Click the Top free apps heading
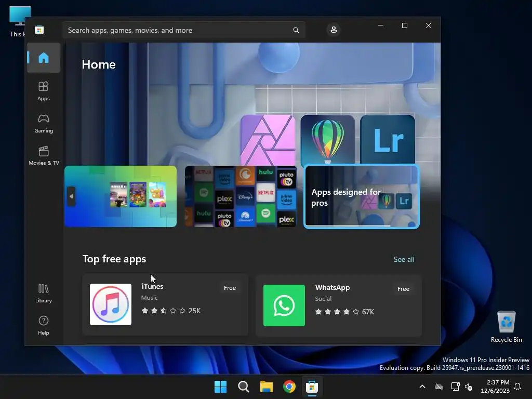Viewport: 532px width, 399px height. click(x=114, y=259)
